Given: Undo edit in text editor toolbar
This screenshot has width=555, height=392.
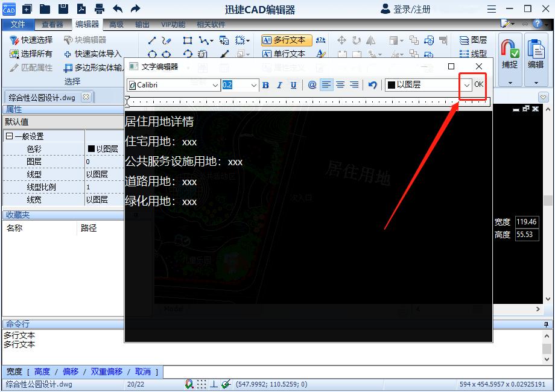Looking at the screenshot, I should tap(372, 85).
